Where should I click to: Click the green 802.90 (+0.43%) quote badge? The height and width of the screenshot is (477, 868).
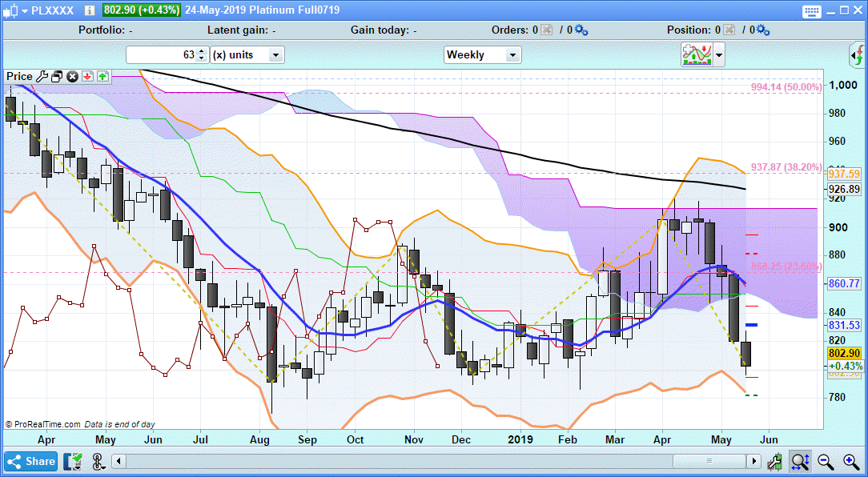(x=143, y=10)
